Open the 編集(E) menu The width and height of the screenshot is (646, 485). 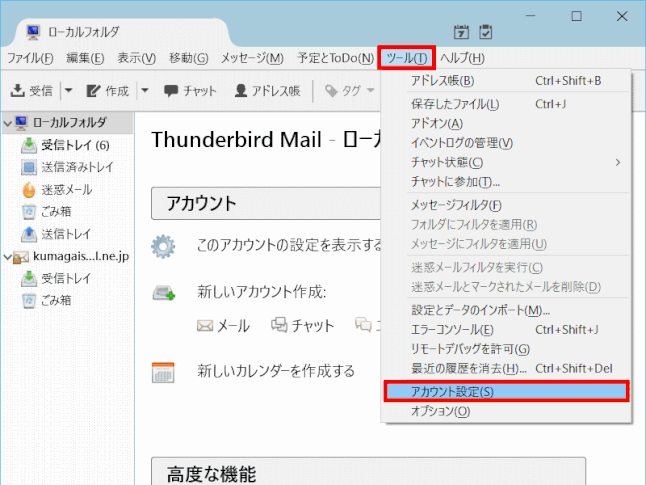click(85, 58)
